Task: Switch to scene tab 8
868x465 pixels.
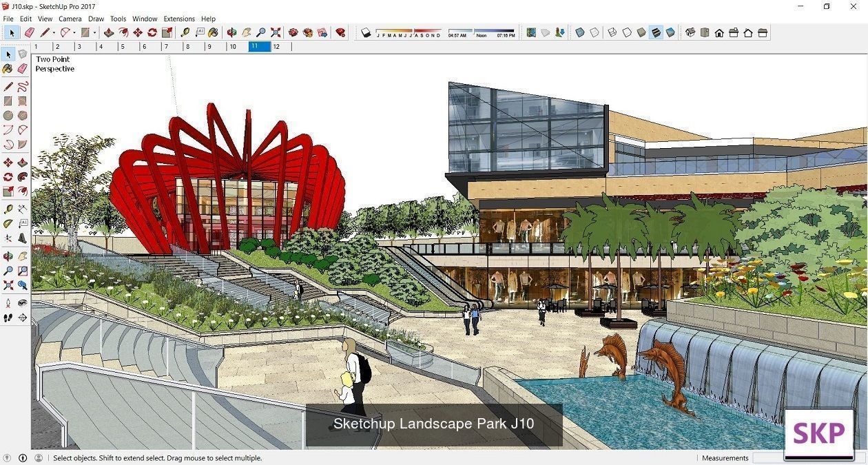Action: click(x=194, y=47)
